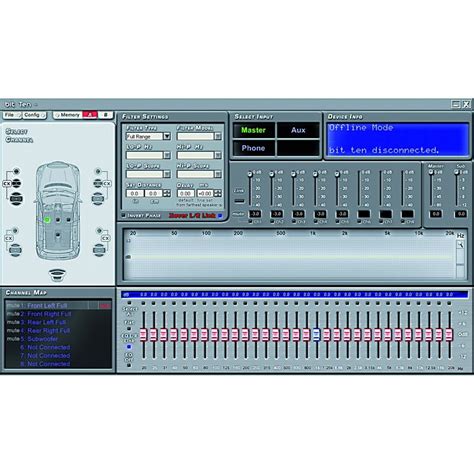Open the Config menu
The image size is (474, 474).
[34, 115]
